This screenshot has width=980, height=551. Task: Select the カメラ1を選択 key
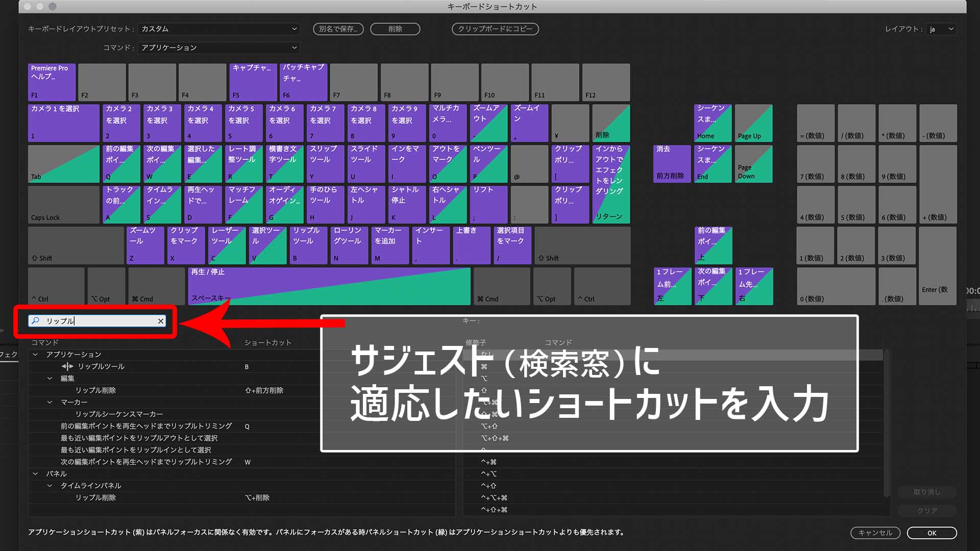click(64, 123)
